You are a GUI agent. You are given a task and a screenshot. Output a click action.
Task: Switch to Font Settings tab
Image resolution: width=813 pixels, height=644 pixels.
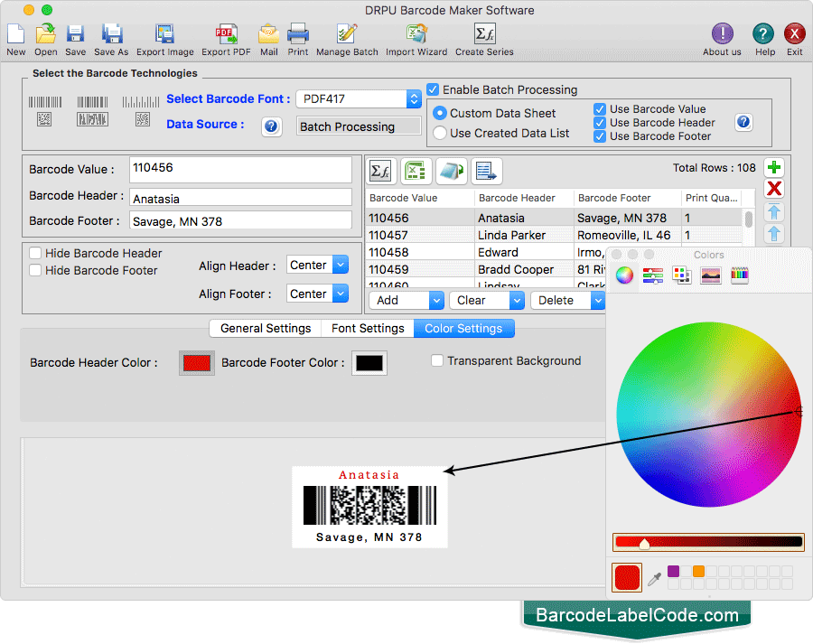pyautogui.click(x=368, y=328)
